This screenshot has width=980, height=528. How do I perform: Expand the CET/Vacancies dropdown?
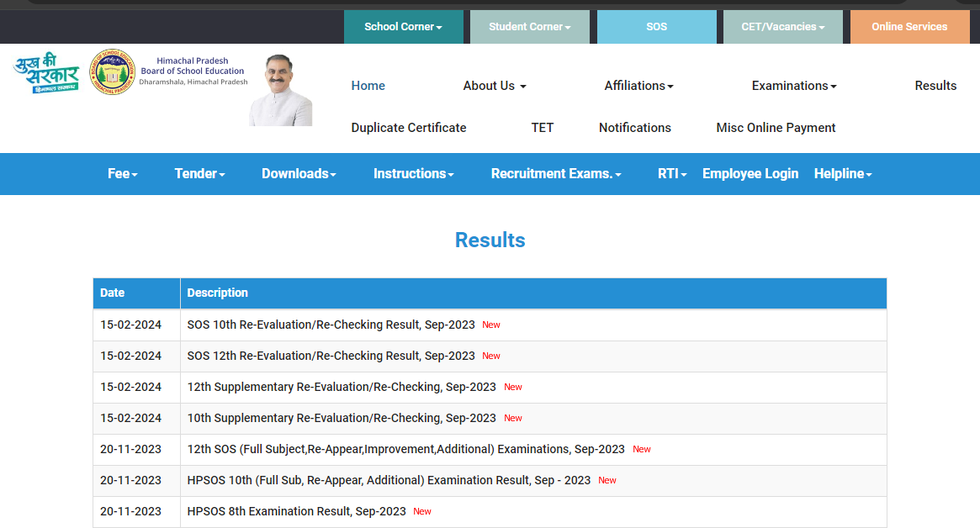click(x=782, y=27)
